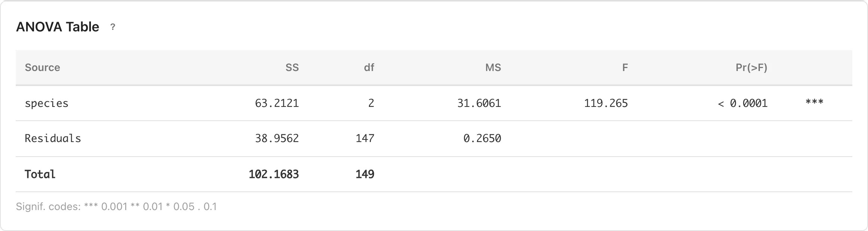Click the SS column header
Image resolution: width=868 pixels, height=231 pixels.
pos(292,68)
